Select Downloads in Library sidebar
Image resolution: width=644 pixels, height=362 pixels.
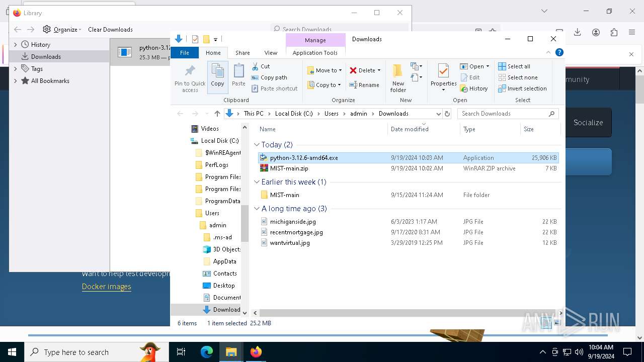pos(59,56)
